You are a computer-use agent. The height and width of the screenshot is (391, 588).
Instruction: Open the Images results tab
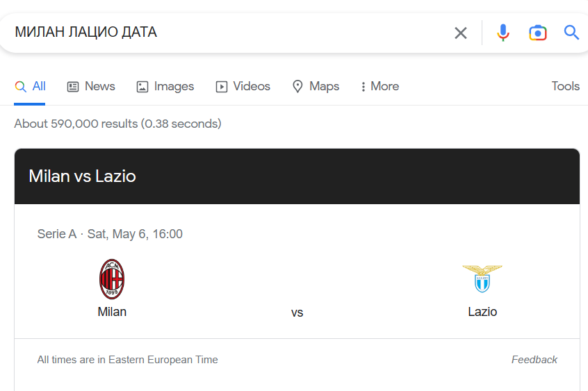pos(165,86)
